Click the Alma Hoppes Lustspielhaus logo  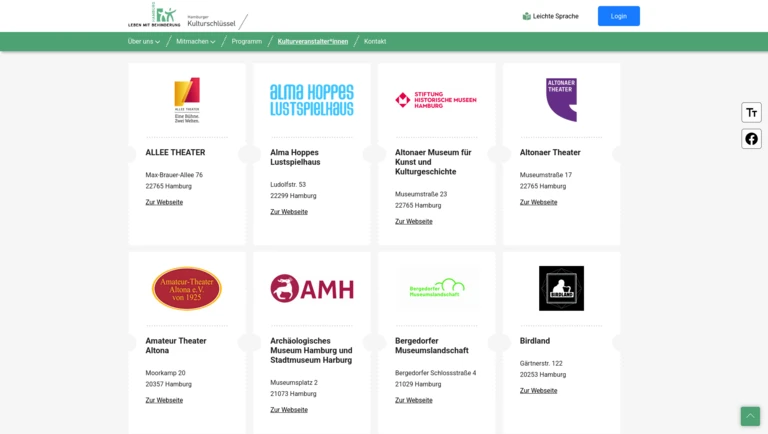pyautogui.click(x=312, y=100)
